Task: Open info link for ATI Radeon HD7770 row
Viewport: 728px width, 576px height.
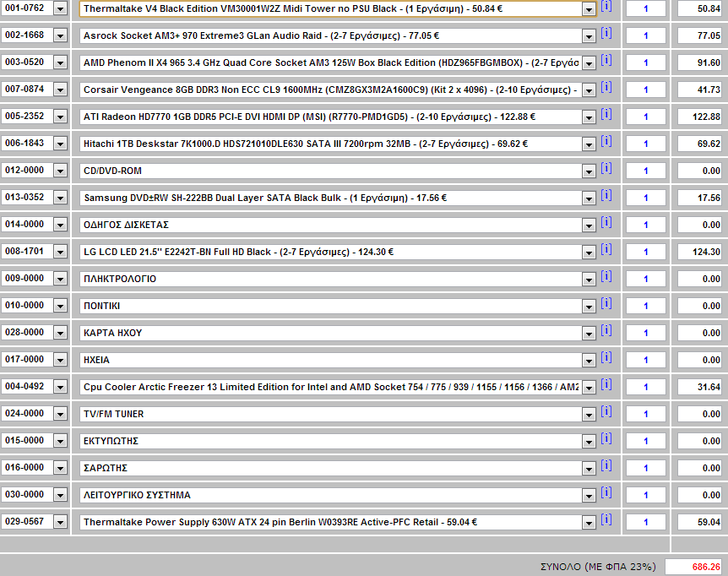Action: [606, 114]
